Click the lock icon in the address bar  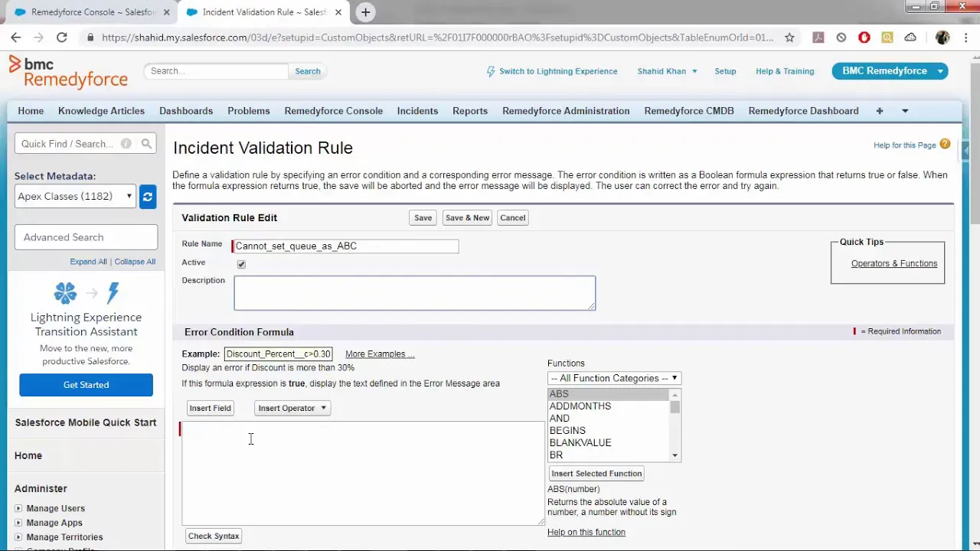tap(91, 37)
